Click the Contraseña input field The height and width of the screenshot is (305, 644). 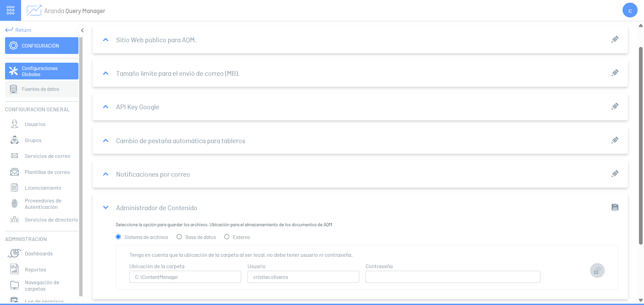tap(453, 277)
